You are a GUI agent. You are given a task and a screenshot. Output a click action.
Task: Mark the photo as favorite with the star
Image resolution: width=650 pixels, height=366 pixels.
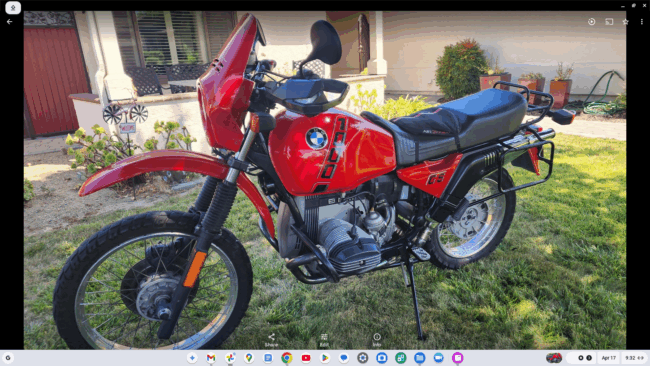pyautogui.click(x=626, y=22)
